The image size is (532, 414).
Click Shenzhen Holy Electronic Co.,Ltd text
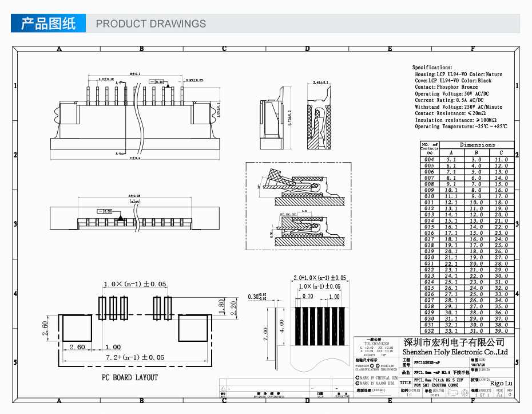pyautogui.click(x=455, y=352)
